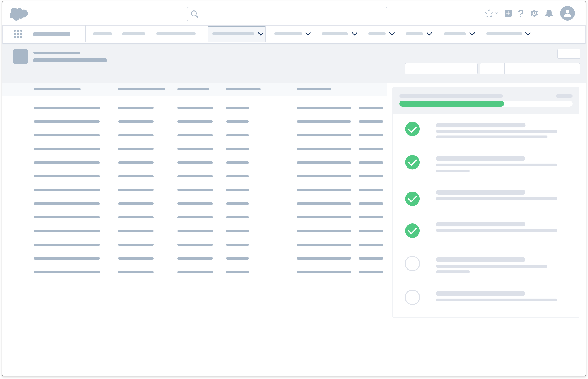The image size is (588, 379).
Task: Mark the last guidance step complete
Action: tap(413, 297)
